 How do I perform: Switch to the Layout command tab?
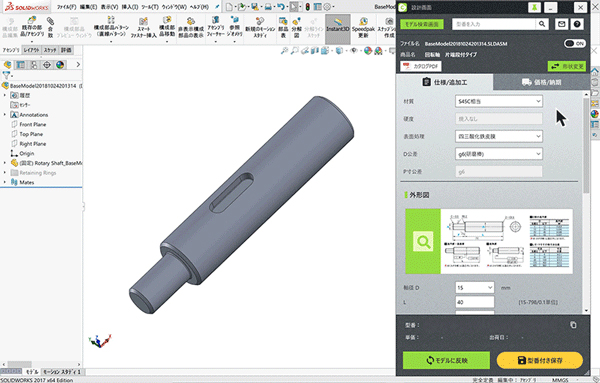click(31, 50)
